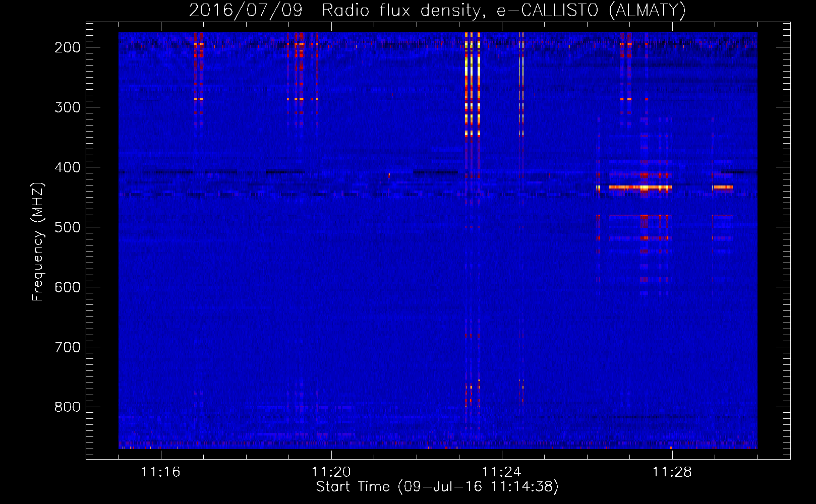The image size is (816, 504).
Task: Click the plot title '2016/07/09 Radio flux density'
Action: (x=438, y=10)
